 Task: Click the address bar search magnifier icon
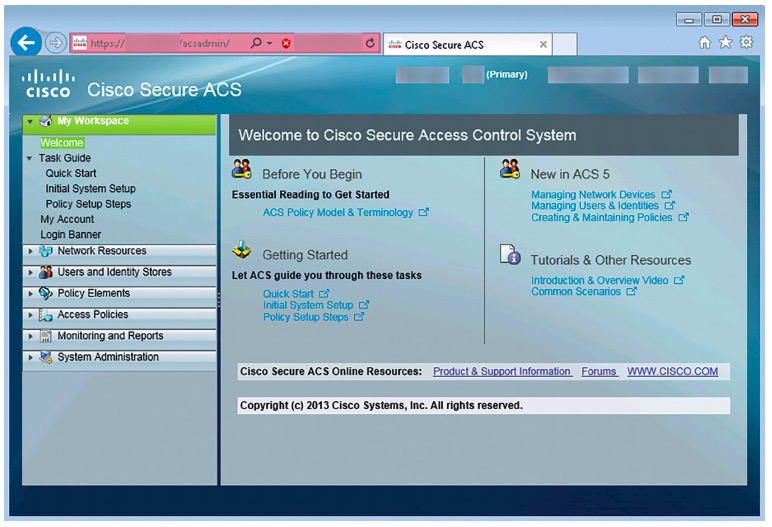(x=257, y=44)
